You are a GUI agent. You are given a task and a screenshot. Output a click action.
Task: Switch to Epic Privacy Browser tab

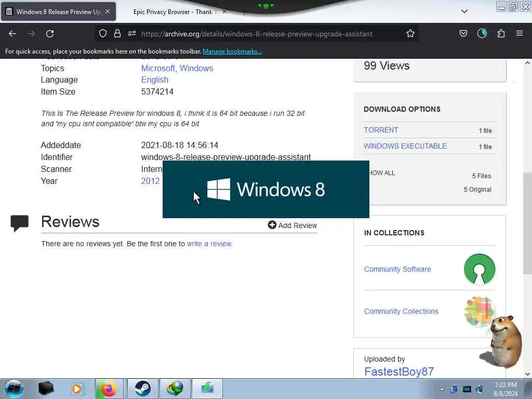point(173,12)
